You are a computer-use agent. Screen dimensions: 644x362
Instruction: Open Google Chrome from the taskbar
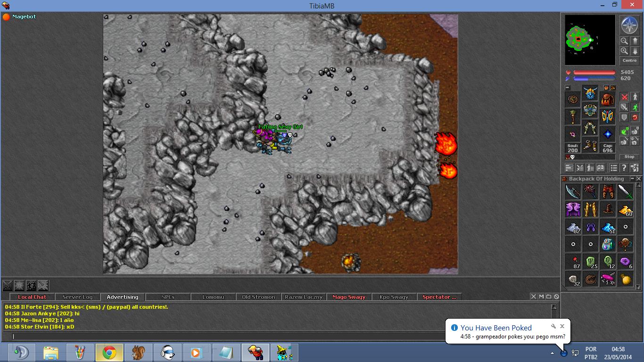point(109,353)
